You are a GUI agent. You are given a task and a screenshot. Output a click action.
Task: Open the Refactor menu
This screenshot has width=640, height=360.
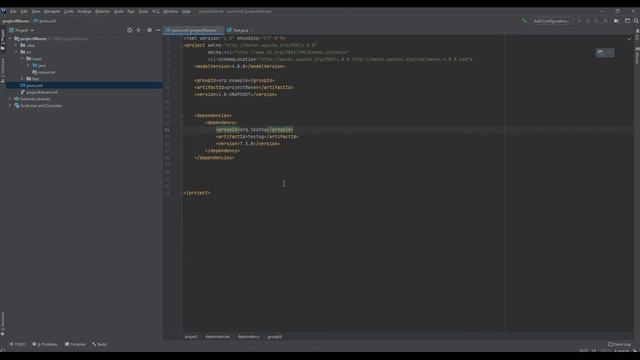(102, 11)
